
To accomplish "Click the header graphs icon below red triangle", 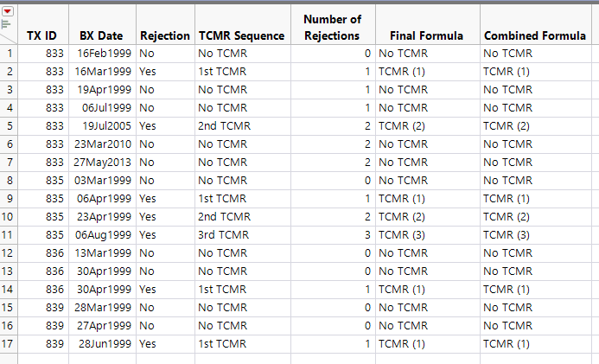I will (6, 23).
